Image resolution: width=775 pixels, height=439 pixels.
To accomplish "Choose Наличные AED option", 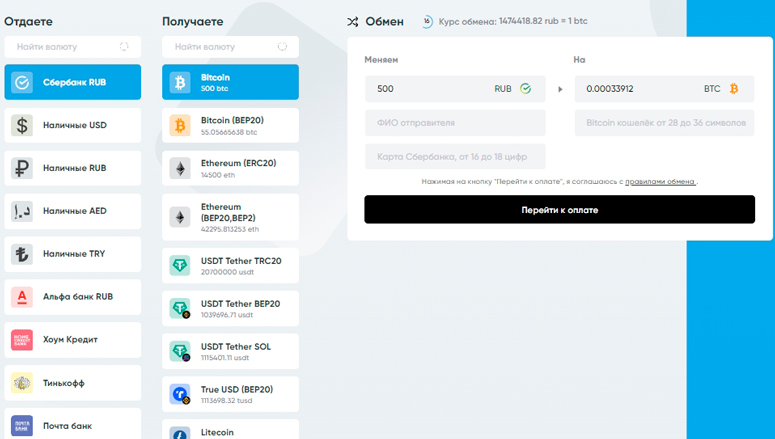I will [x=73, y=211].
